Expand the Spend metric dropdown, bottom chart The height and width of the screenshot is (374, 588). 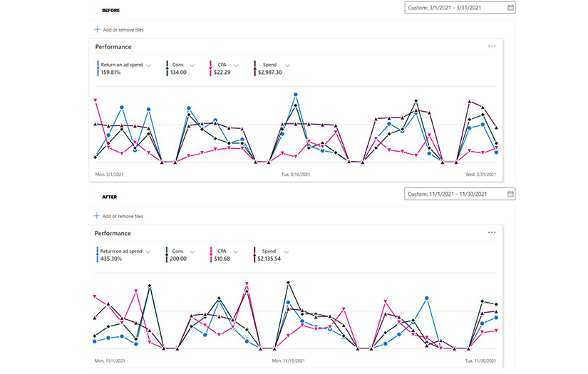(x=287, y=251)
